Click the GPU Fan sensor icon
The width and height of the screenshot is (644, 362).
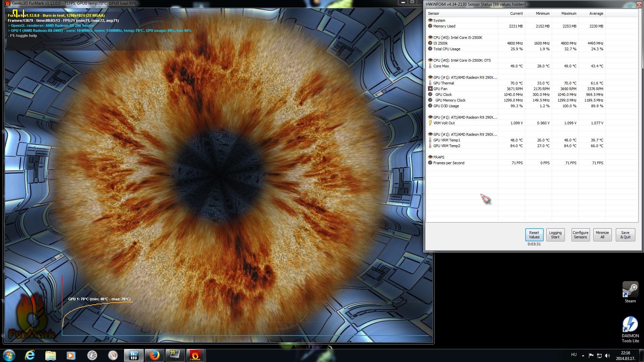tap(430, 89)
